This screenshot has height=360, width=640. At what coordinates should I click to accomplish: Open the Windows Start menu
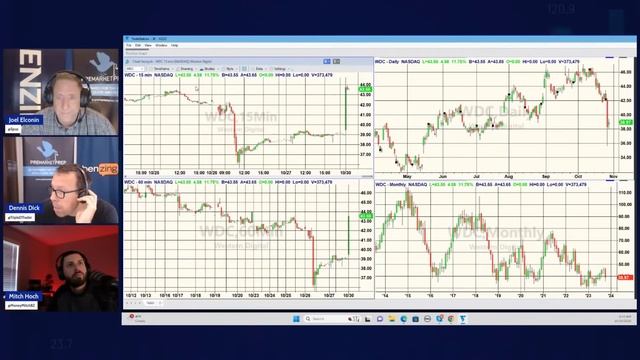(296, 319)
